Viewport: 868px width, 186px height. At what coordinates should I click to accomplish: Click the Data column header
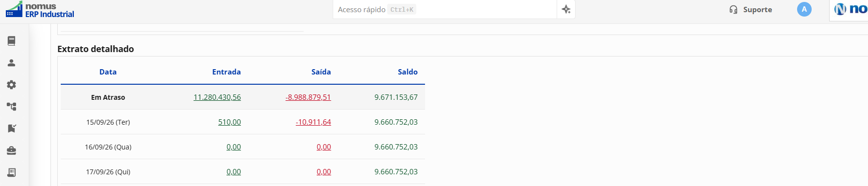click(108, 72)
